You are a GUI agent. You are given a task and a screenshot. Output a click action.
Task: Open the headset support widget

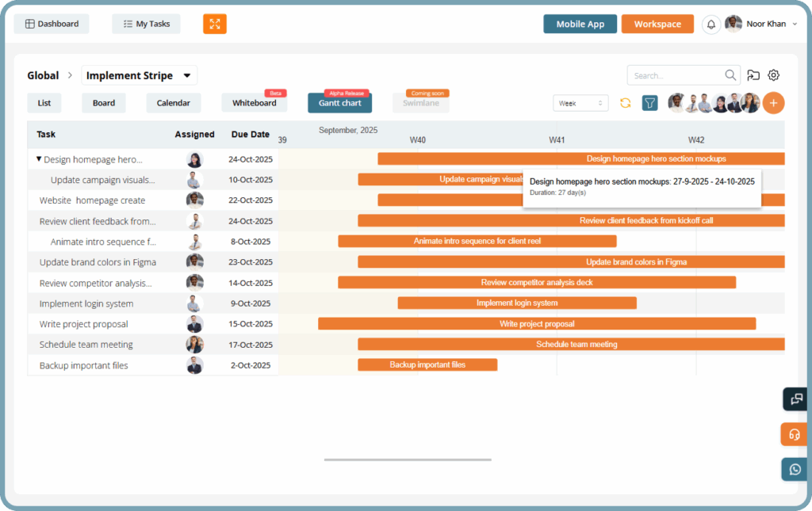point(795,434)
